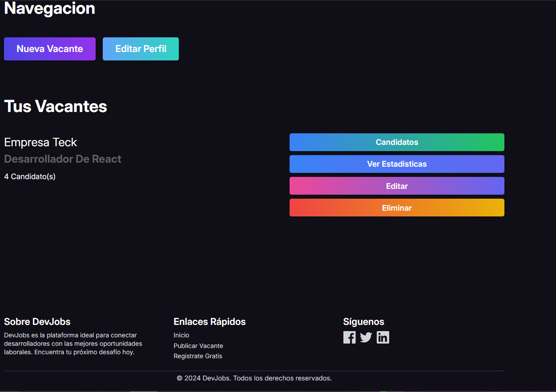View Candidatos for Desarrollador De React
The height and width of the screenshot is (392, 556).
397,142
